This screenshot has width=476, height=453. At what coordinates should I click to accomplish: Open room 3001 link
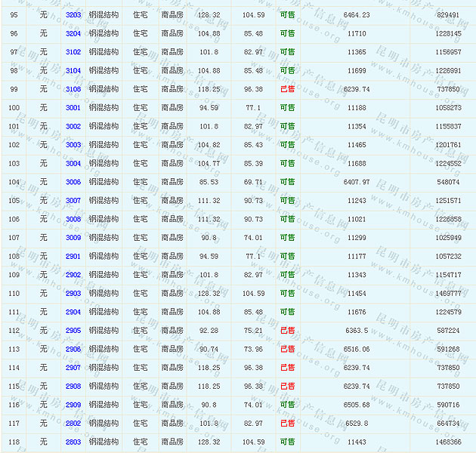point(73,108)
